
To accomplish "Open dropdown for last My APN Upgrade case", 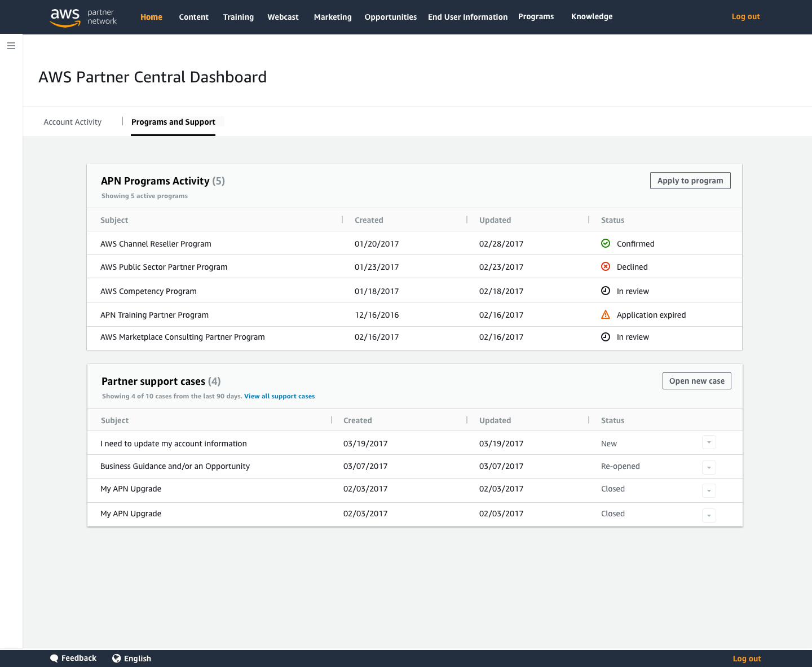I will pyautogui.click(x=709, y=515).
